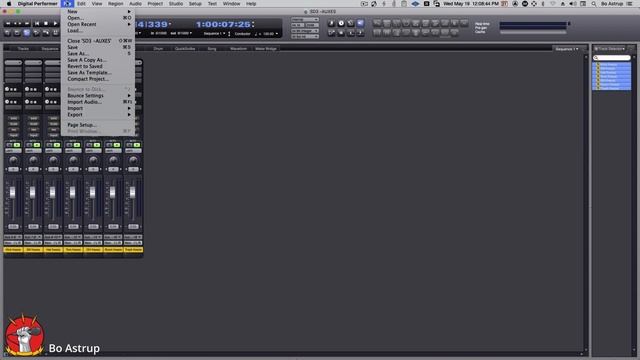Choose New from the File menu
640x360 pixels.
[x=98, y=11]
